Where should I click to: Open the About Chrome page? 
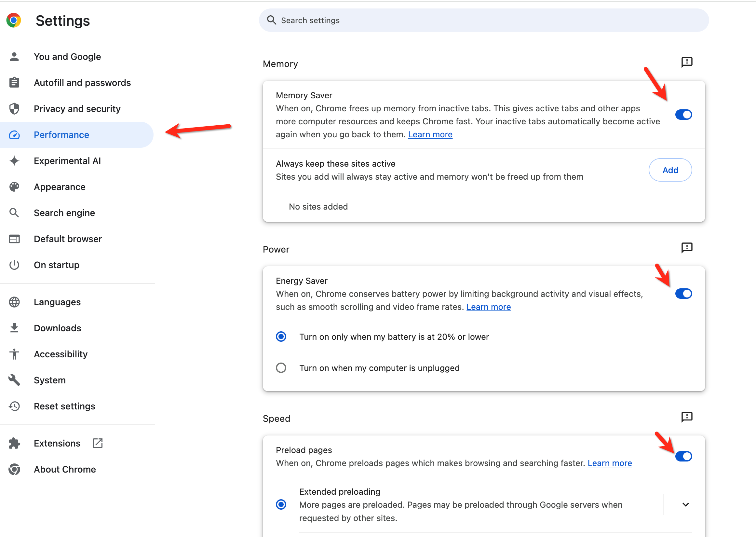click(x=65, y=469)
